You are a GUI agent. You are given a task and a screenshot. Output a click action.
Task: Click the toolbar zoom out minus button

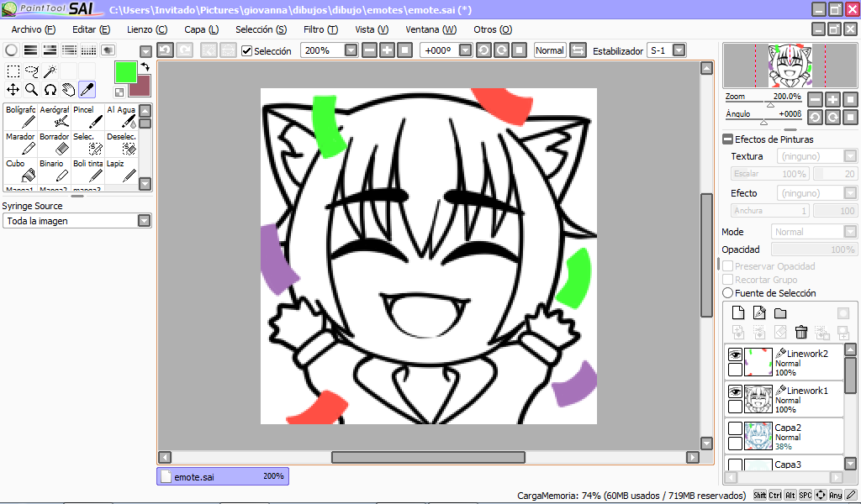[370, 50]
